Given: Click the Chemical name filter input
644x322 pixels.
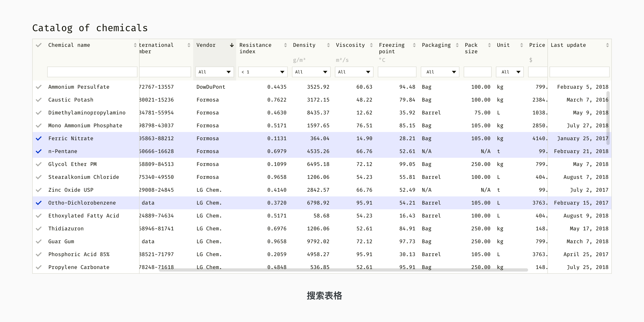Looking at the screenshot, I should 92,72.
